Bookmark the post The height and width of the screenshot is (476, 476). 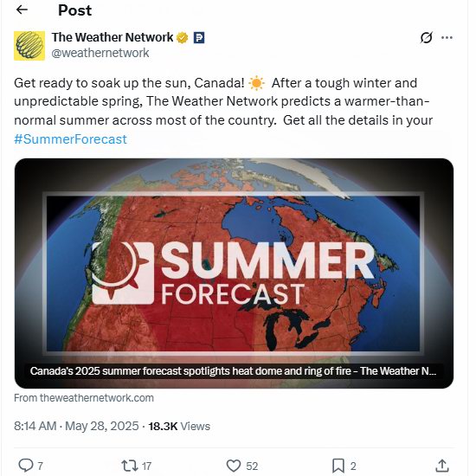click(x=338, y=466)
